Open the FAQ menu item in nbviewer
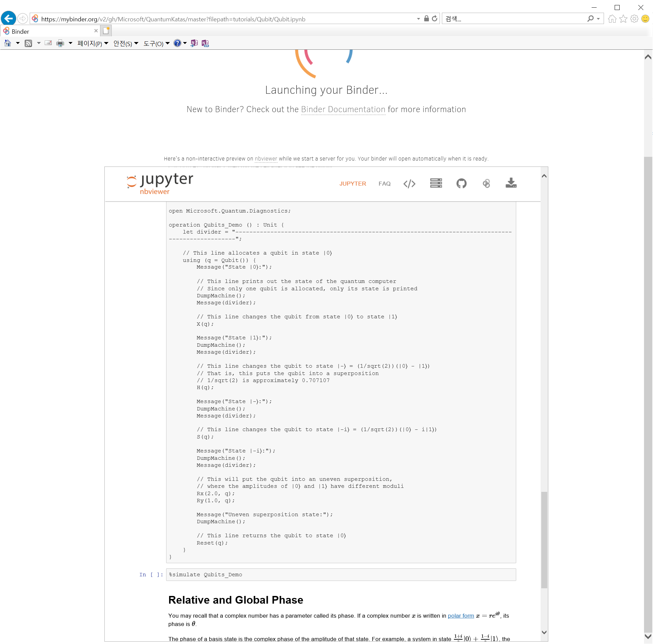Image resolution: width=653 pixels, height=644 pixels. coord(384,184)
